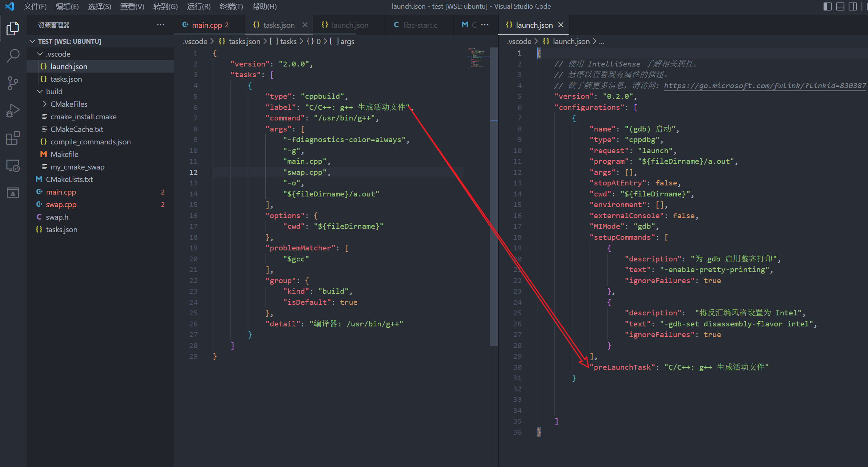Toggle the secondary side bar layout button
This screenshot has width=868, height=467.
tap(853, 6)
